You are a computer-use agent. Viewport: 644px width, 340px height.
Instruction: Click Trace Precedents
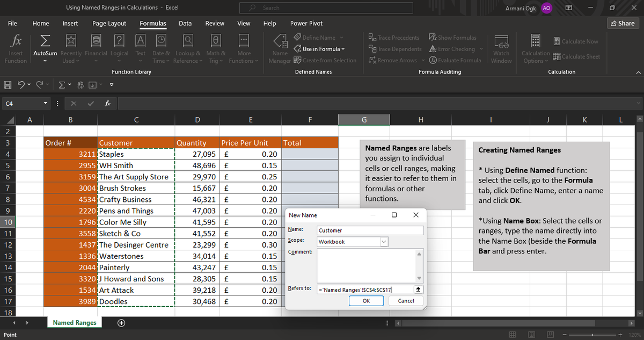pos(393,38)
